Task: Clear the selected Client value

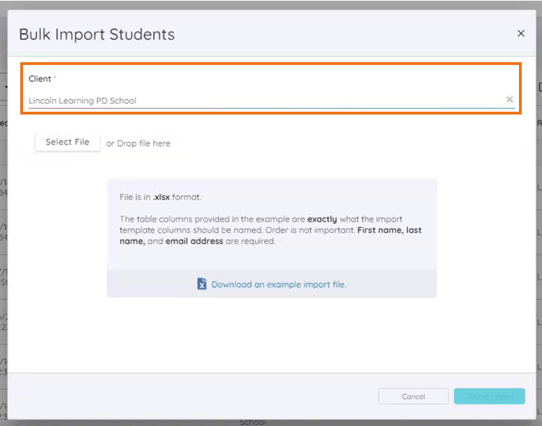Action: click(x=510, y=100)
